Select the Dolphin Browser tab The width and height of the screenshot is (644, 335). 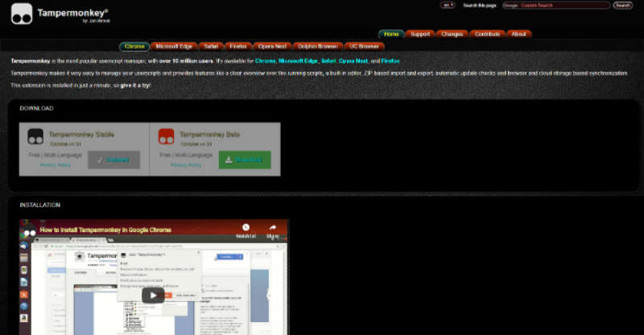[317, 47]
